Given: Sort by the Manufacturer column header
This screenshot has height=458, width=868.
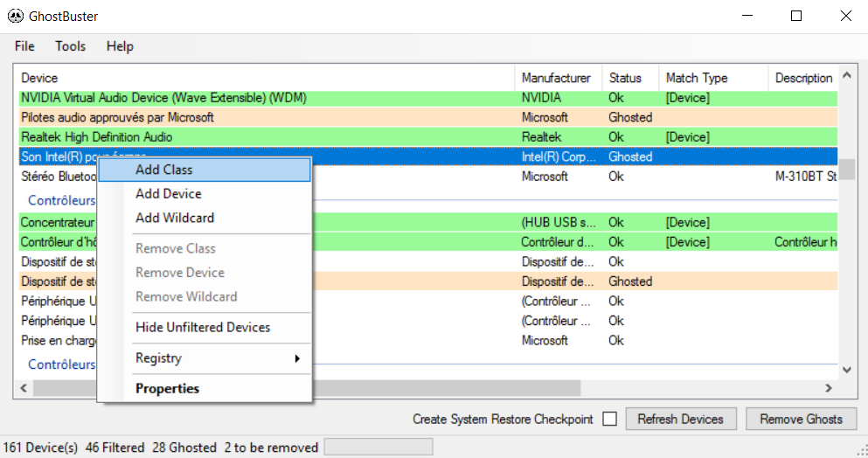Looking at the screenshot, I should click(x=556, y=78).
